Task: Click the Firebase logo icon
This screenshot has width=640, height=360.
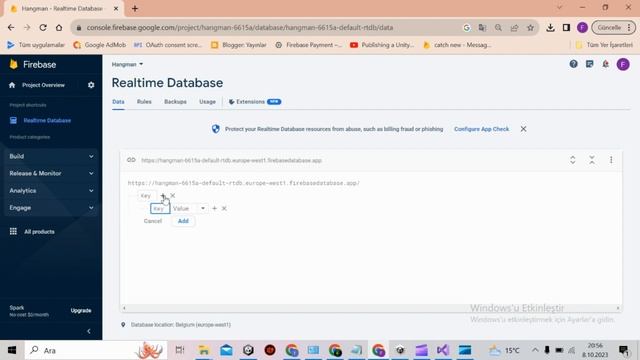Action: pos(13,64)
